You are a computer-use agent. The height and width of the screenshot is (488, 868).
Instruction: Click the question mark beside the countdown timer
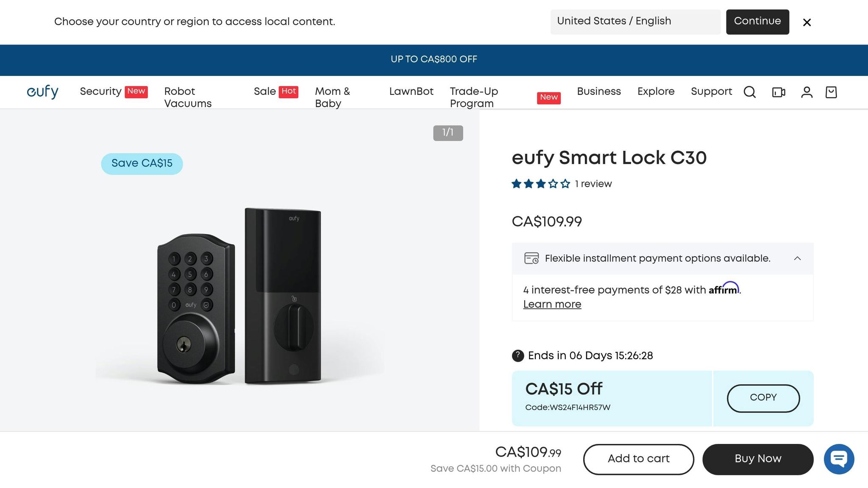click(x=517, y=356)
